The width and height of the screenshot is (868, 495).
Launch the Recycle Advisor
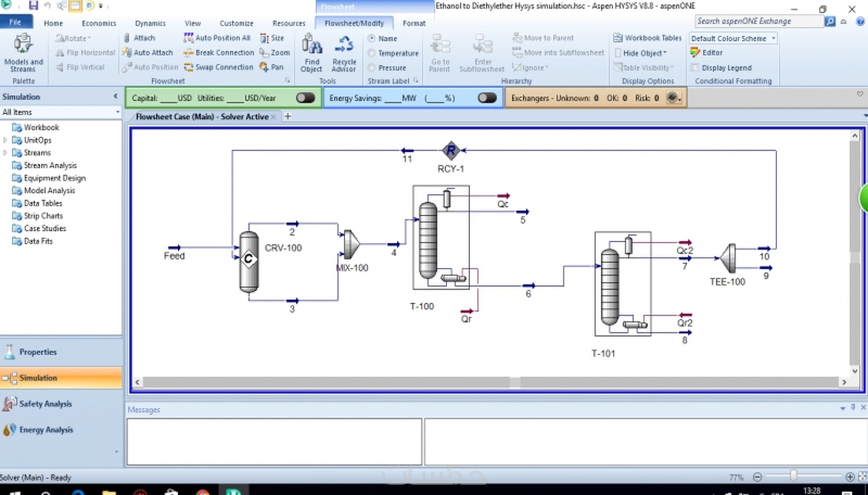click(x=344, y=53)
